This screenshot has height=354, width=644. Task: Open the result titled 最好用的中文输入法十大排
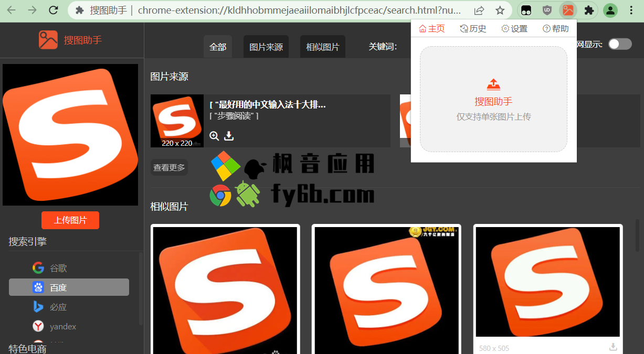pyautogui.click(x=268, y=105)
